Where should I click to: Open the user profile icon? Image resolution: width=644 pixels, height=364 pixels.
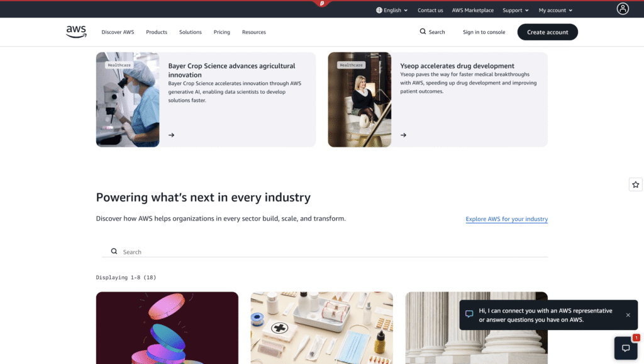[x=623, y=9]
